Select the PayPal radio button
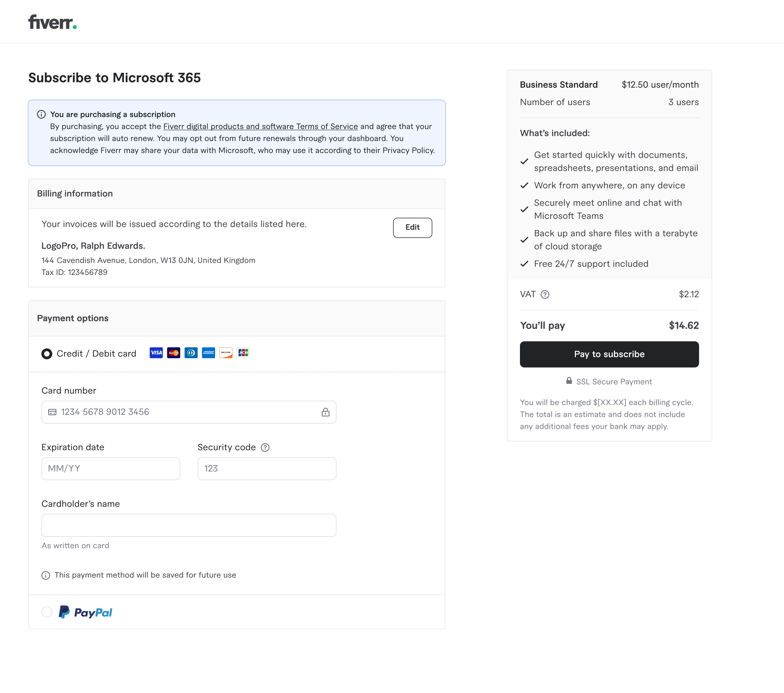The image size is (784, 693). click(47, 612)
